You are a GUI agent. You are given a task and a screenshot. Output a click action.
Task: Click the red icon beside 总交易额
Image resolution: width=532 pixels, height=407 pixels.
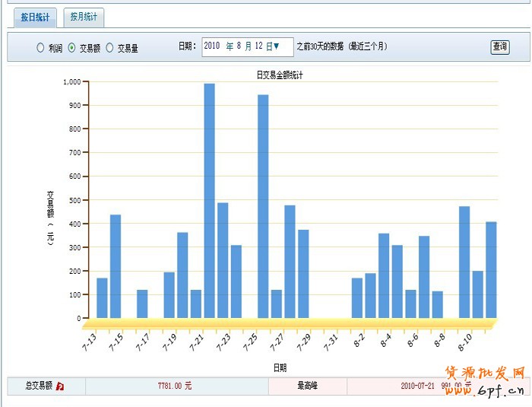[x=60, y=386]
